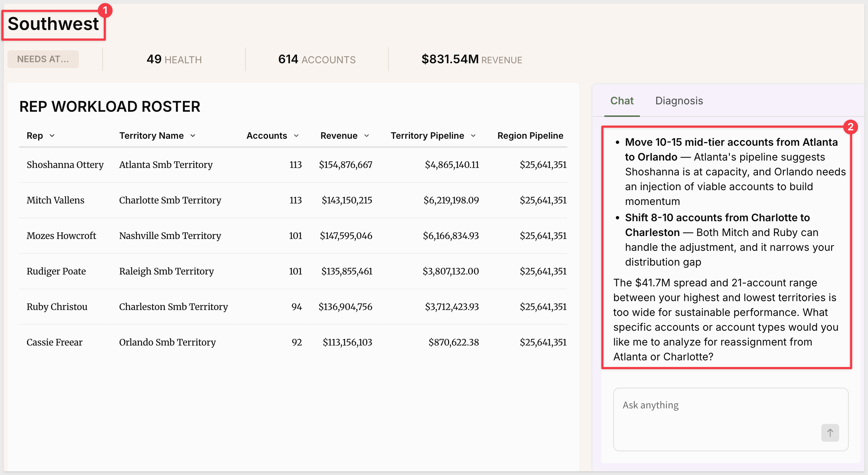Click the 614 Accounts metric

pos(317,59)
